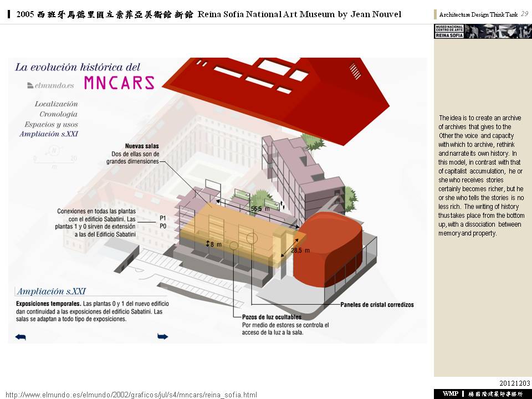This screenshot has width=532, height=399.
Task: Click the green tree beside the pink building
Action: click(311, 141)
